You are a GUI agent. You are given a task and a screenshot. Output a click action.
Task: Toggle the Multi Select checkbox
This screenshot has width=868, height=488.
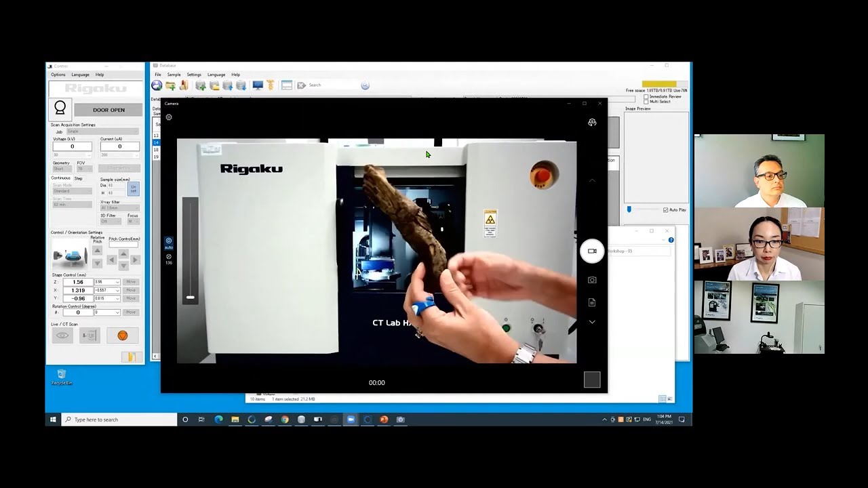(646, 102)
